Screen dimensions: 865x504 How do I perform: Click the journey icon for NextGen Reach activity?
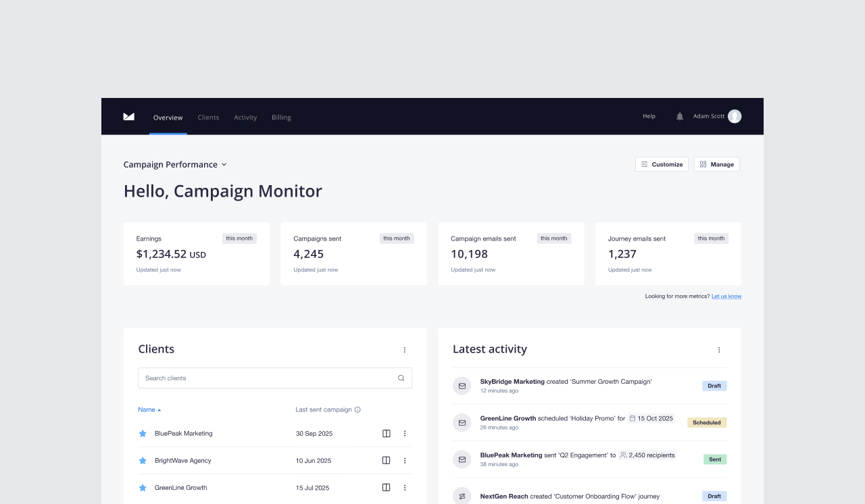pyautogui.click(x=462, y=496)
